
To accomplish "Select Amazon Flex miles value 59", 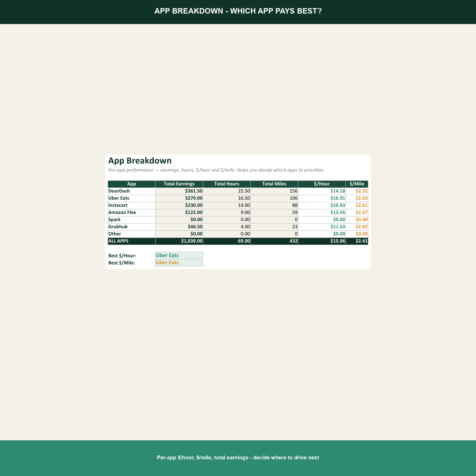I will [274, 213].
